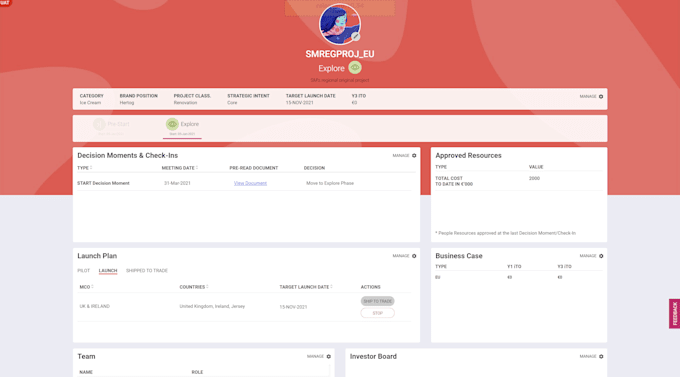Click United Kingdom, Ireland, Jersey countries cell
Screen dimensions: 680x377
[x=212, y=306]
